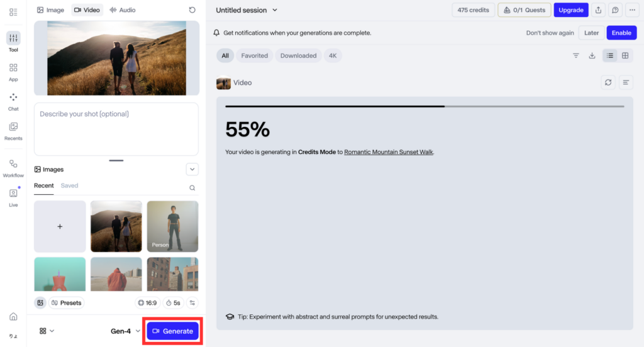Click the panel resize handle below prompt
The image size is (644, 347).
click(116, 160)
